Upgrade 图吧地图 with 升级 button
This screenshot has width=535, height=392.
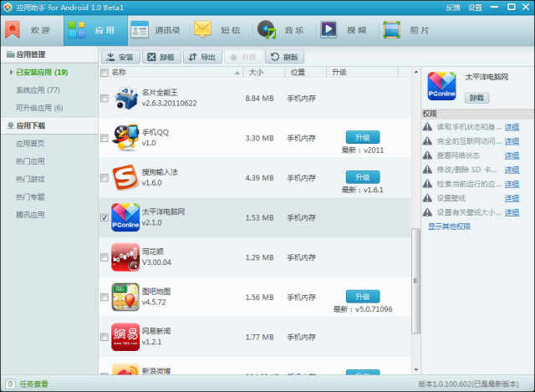pos(363,297)
